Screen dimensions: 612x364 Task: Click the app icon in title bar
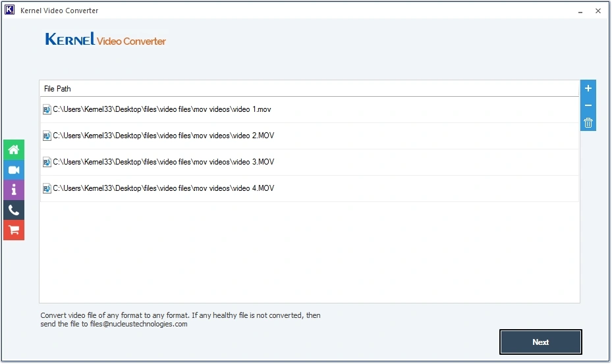(10, 11)
